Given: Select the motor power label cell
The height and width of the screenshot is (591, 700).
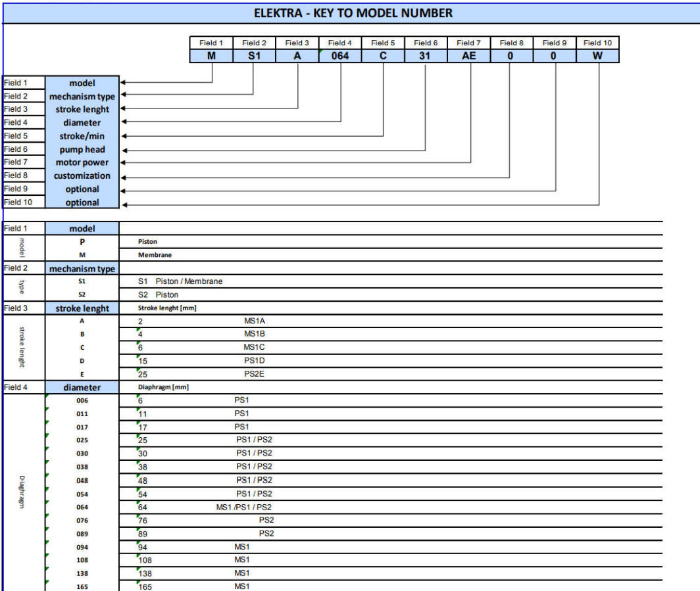Looking at the screenshot, I should click(x=82, y=162).
